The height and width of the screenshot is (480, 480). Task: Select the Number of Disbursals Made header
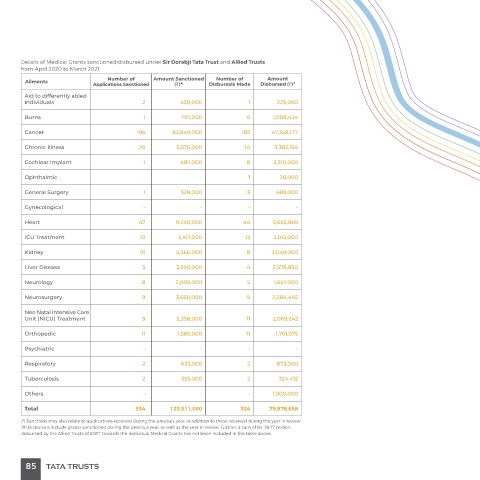tap(229, 82)
